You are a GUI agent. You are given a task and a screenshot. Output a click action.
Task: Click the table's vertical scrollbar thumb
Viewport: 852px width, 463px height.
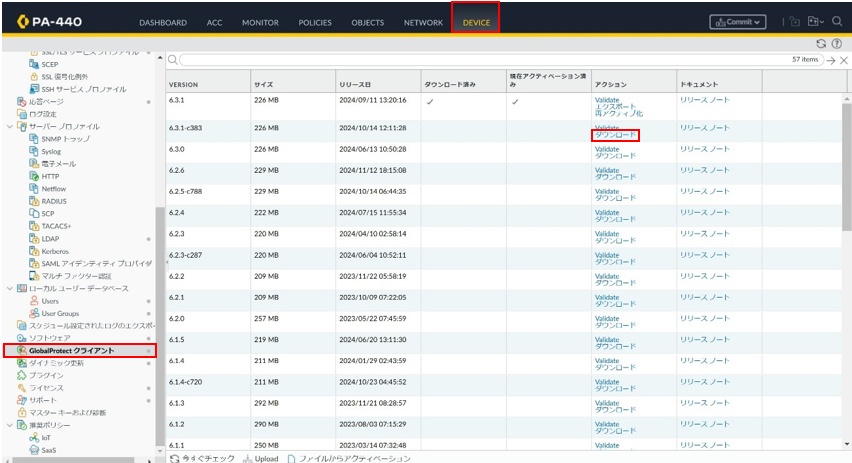[x=847, y=166]
